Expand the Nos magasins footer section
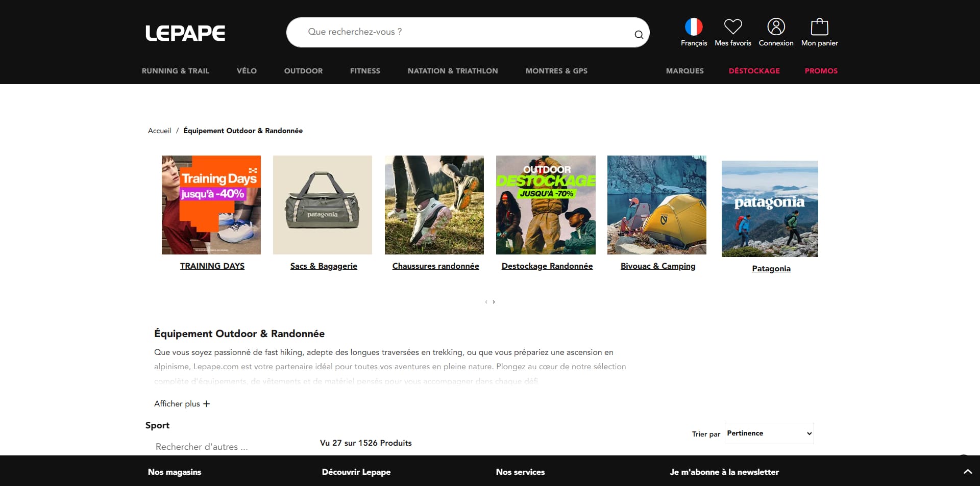 175,472
